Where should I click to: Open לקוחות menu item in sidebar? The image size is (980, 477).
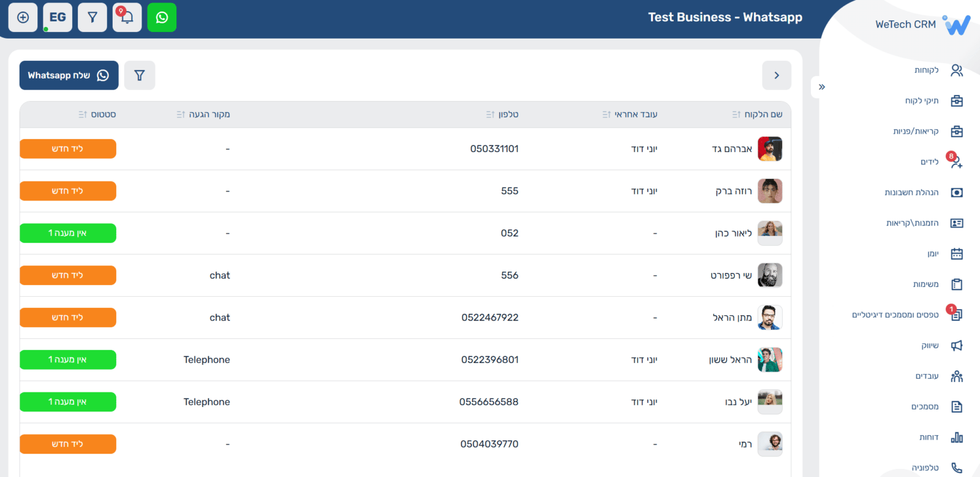927,71
